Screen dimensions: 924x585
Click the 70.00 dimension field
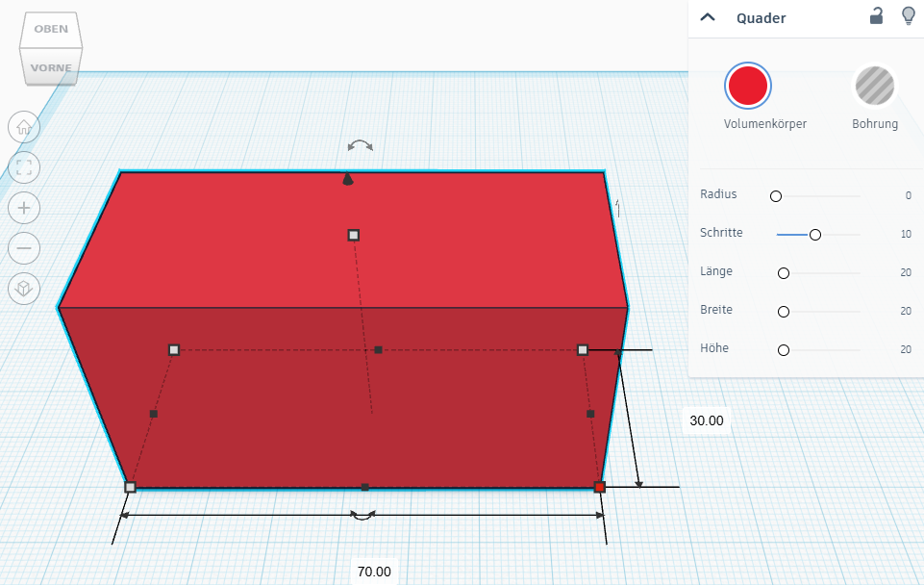374,572
